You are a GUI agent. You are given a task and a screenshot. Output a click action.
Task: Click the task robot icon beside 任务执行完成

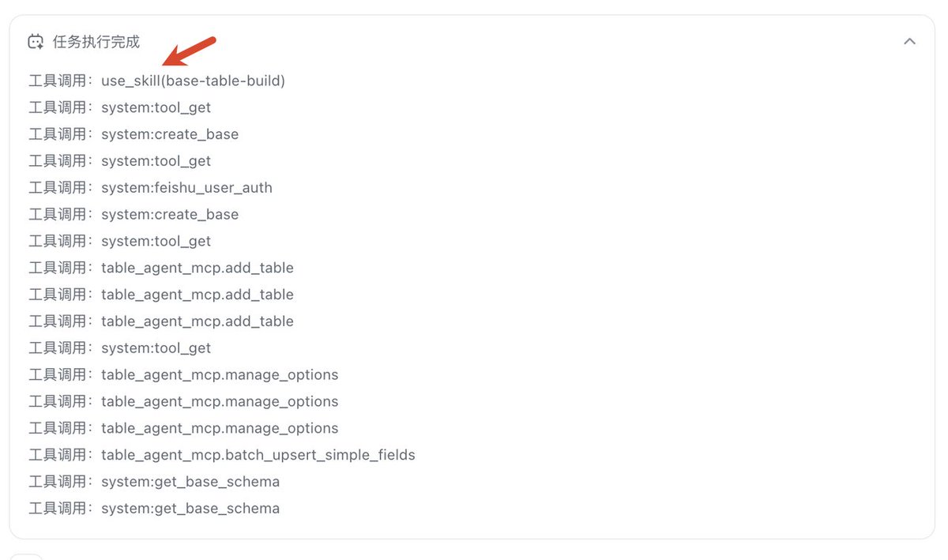tap(36, 42)
